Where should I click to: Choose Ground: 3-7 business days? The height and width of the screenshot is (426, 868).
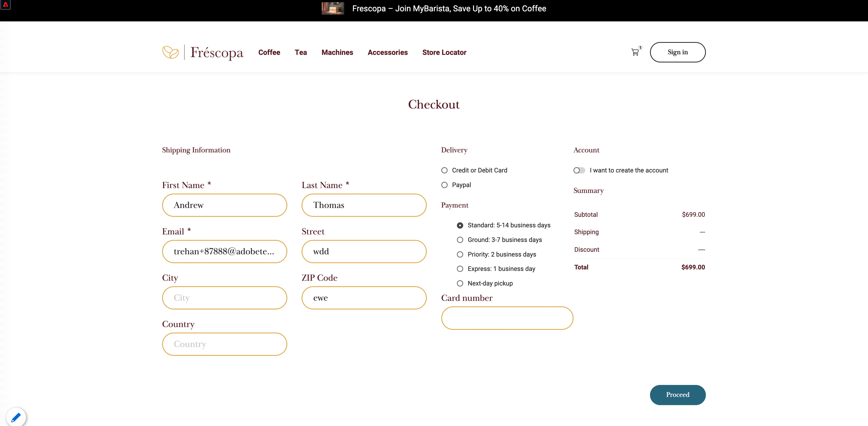click(x=460, y=240)
